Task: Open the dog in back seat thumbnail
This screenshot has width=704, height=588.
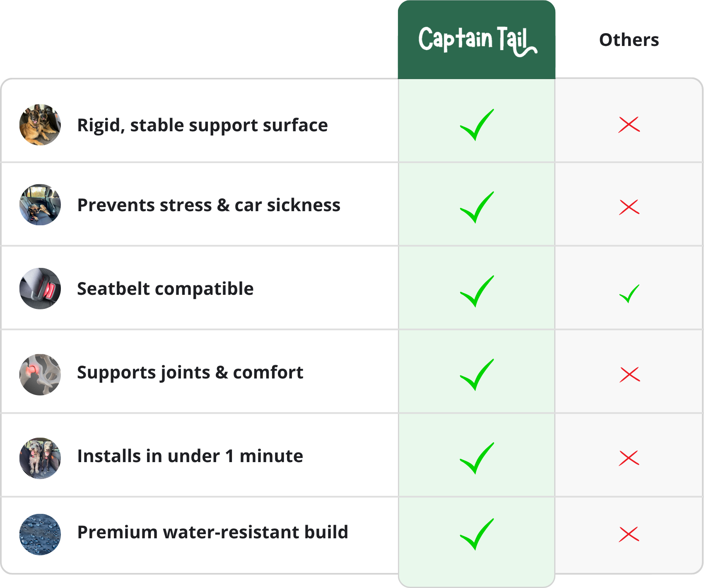Action: click(x=40, y=205)
